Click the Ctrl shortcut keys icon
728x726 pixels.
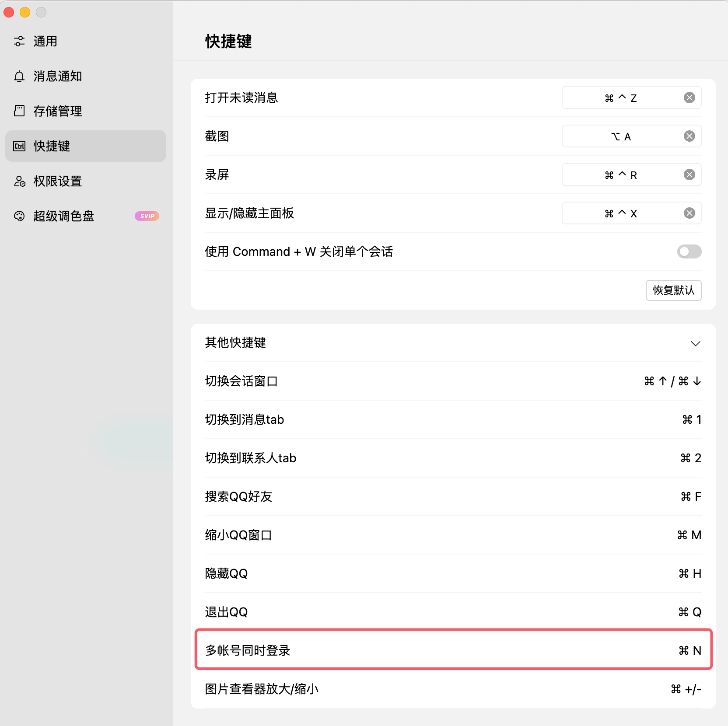19,146
